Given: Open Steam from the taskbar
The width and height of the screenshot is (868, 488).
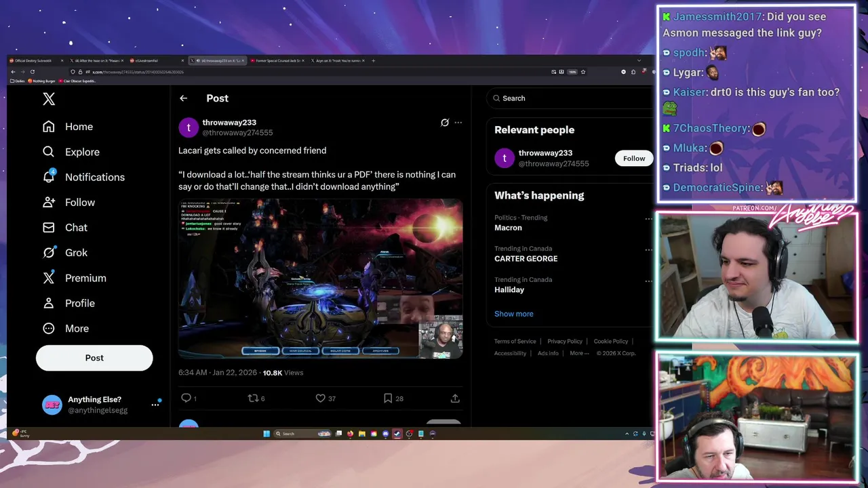Looking at the screenshot, I should coord(397,434).
